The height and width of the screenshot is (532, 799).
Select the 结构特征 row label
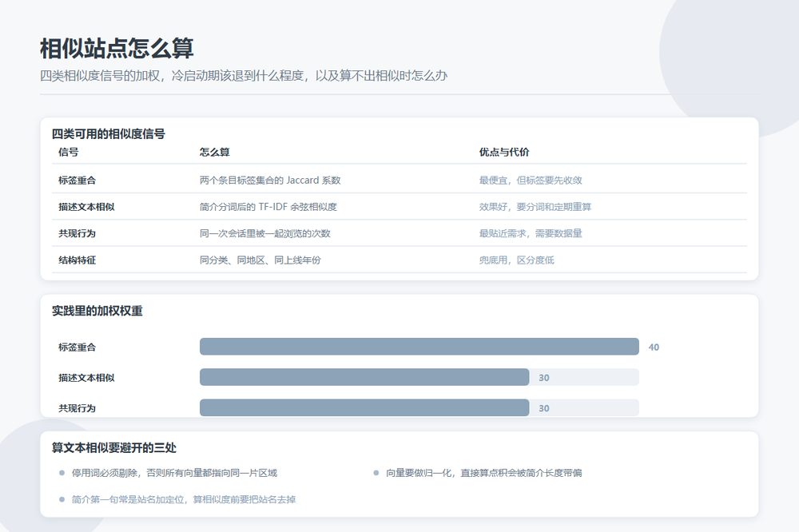(x=77, y=260)
